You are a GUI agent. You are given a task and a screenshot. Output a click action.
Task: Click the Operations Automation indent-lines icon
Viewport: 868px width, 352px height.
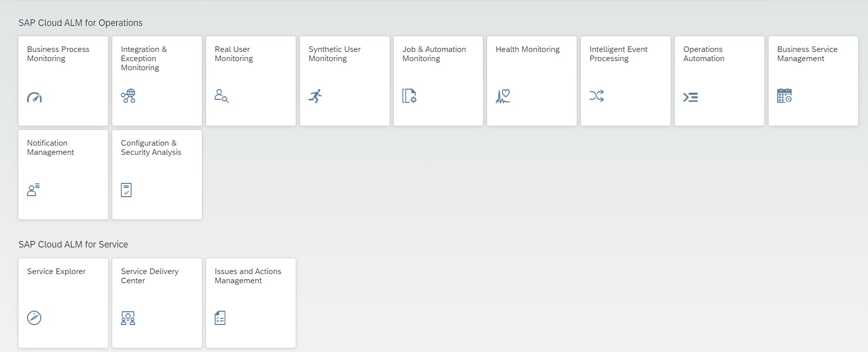point(691,97)
